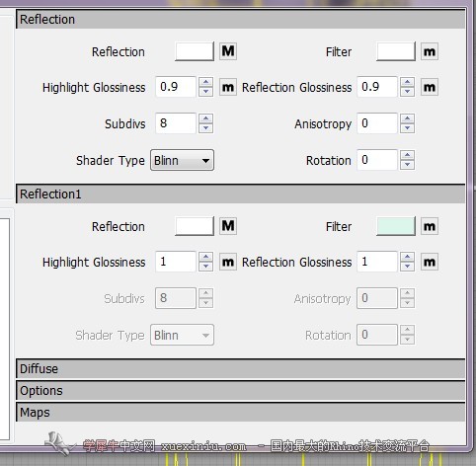This screenshot has width=476, height=466.
Task: Increase Rotation value in Reflection section
Action: coord(408,155)
